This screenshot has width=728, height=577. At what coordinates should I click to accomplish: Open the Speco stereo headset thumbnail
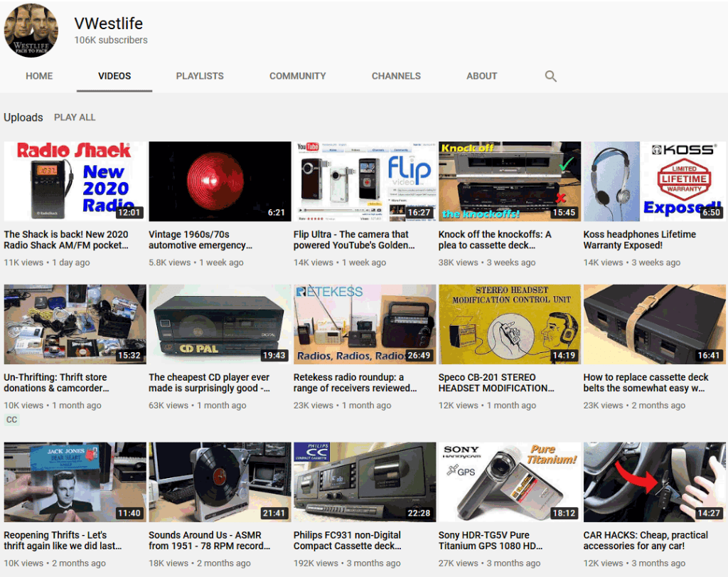510,324
